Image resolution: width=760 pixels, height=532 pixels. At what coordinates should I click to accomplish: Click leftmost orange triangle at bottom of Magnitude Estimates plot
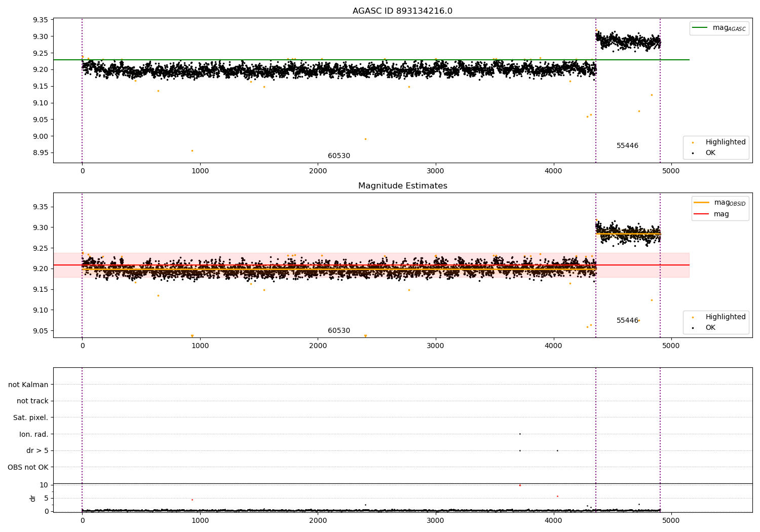(192, 336)
